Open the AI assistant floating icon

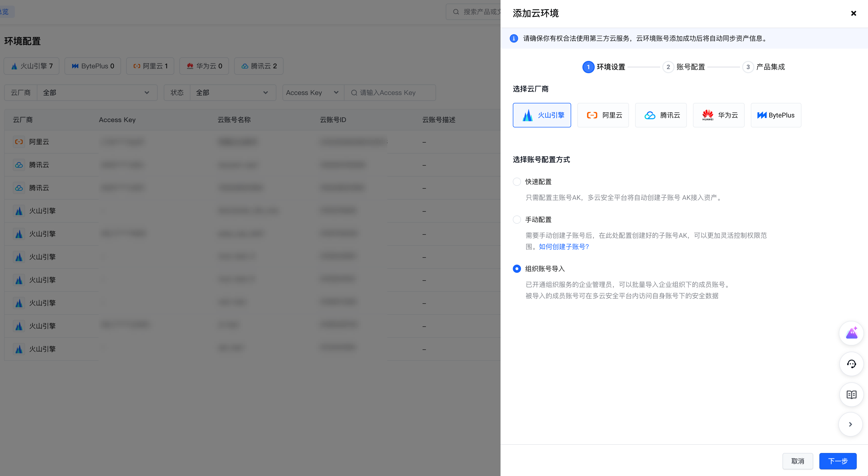tap(851, 333)
